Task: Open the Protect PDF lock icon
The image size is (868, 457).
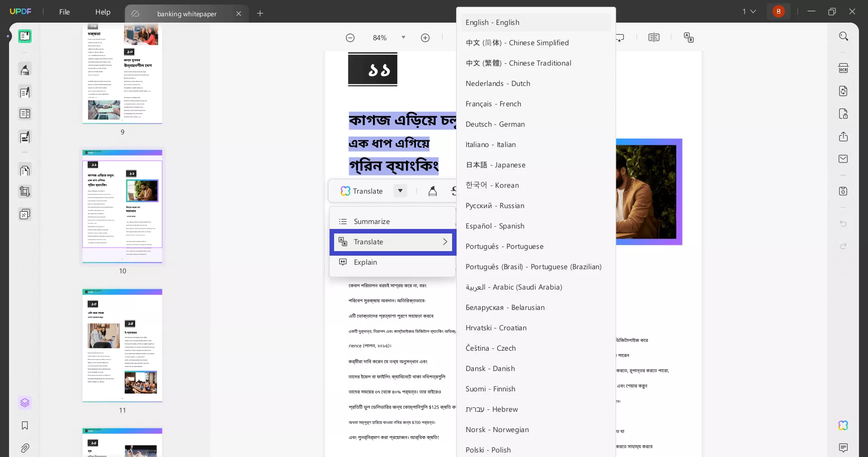Action: 844,114
